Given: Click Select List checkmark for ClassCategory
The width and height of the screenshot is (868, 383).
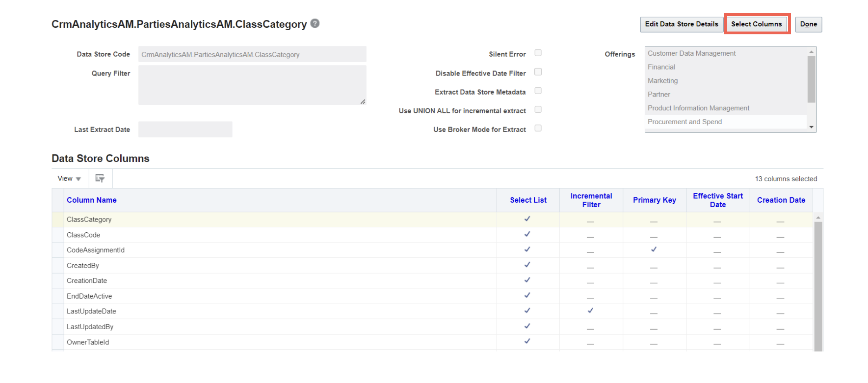Looking at the screenshot, I should coord(527,219).
